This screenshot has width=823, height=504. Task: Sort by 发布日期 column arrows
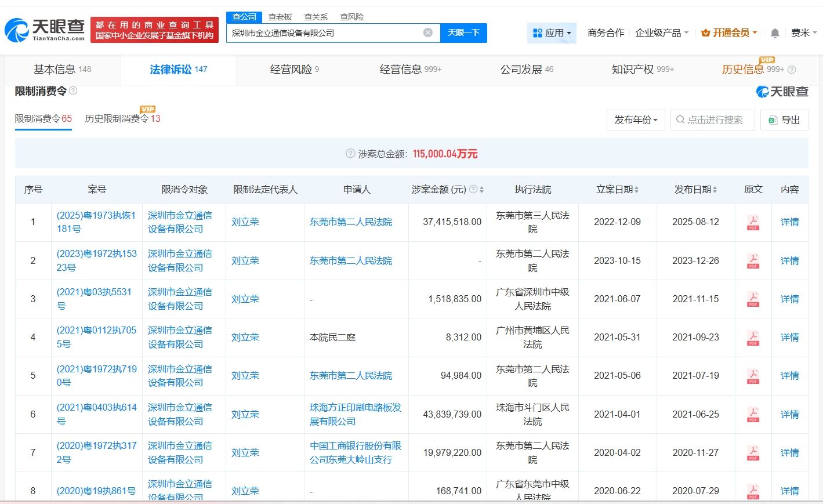tap(715, 190)
